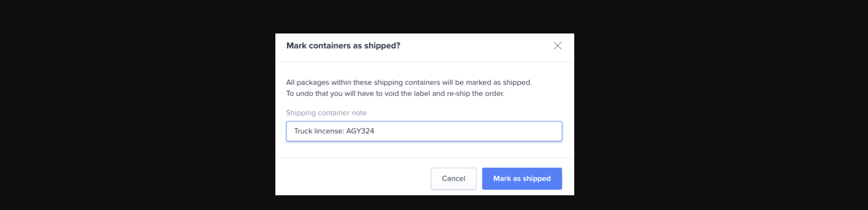Select the white Cancel button
This screenshot has height=210, width=868.
[x=453, y=179]
